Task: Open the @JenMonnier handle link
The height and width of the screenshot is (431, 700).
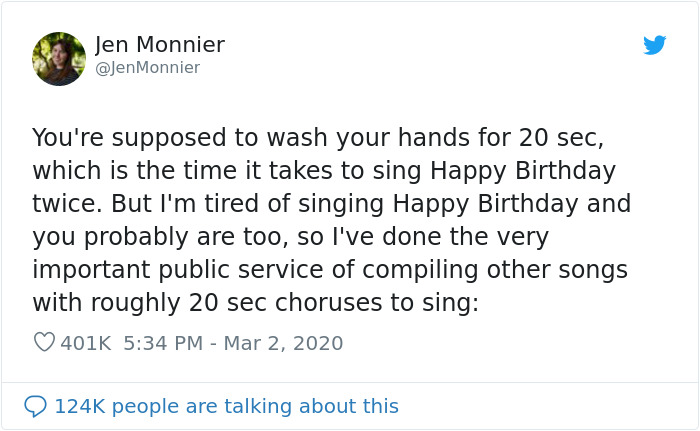Action: point(147,68)
